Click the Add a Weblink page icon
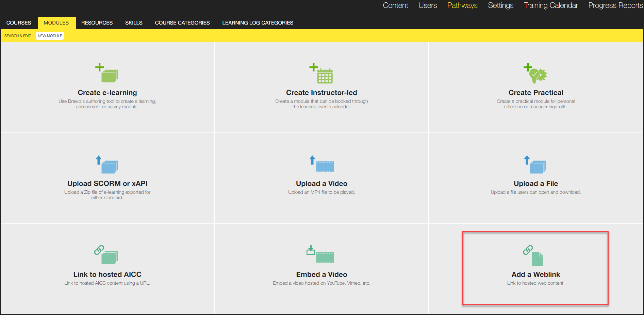Image resolution: width=644 pixels, height=315 pixels. [x=533, y=255]
